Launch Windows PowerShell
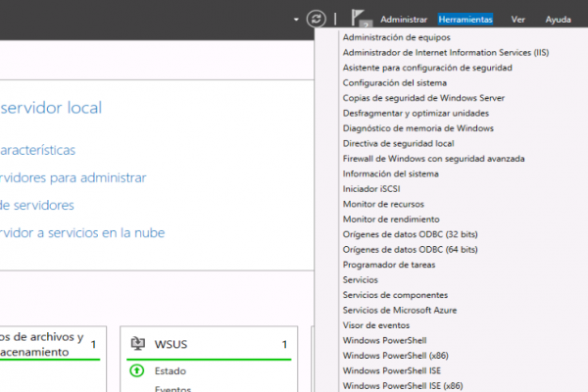 click(x=384, y=340)
